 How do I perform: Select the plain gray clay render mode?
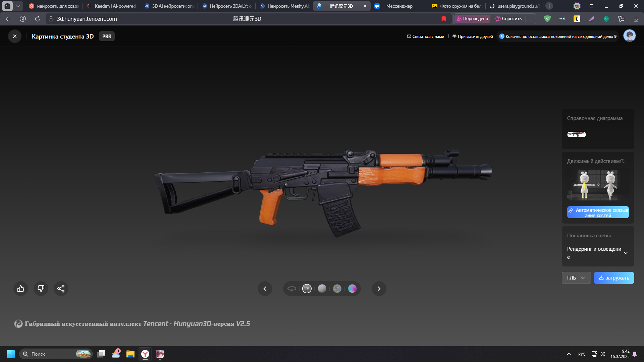pos(322,289)
